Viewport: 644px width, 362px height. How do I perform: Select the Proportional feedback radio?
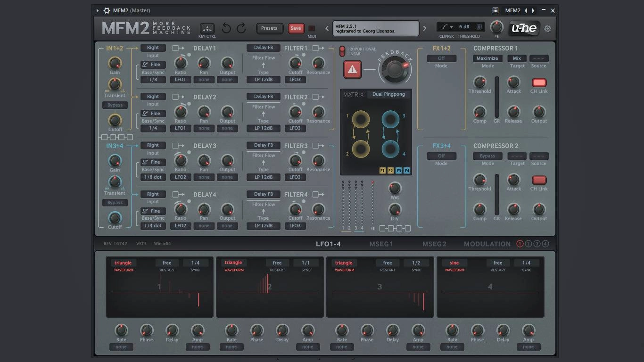click(x=342, y=49)
